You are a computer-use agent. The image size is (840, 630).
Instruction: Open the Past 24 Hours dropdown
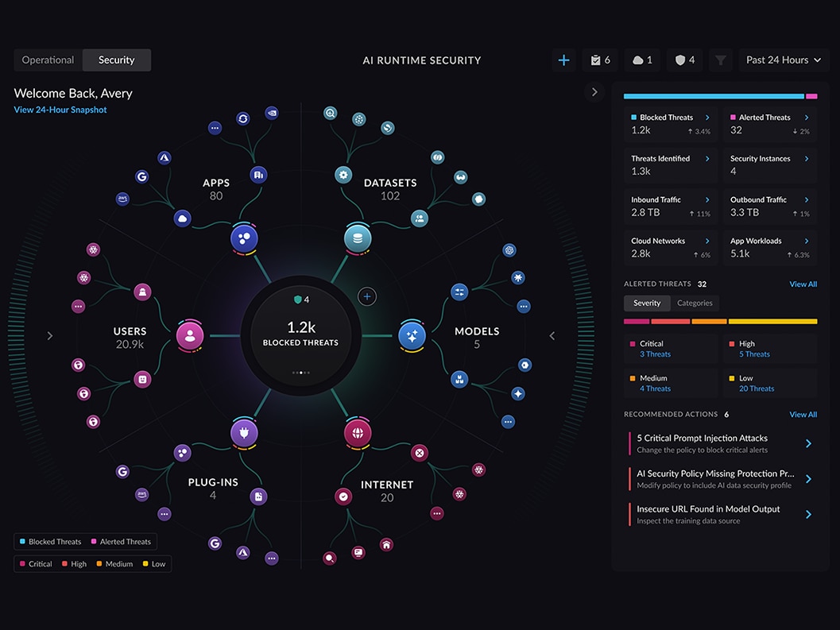783,60
